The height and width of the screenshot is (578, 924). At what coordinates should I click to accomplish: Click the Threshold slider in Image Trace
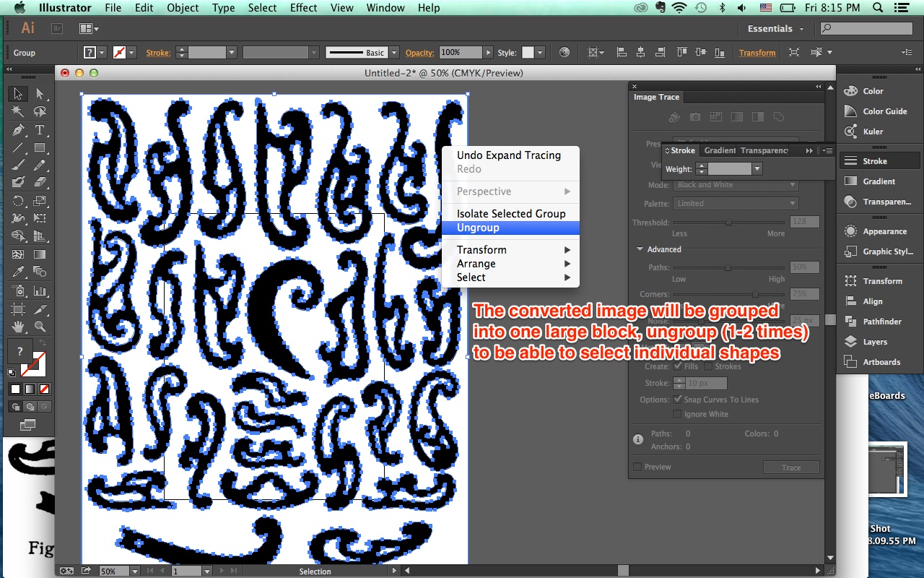[x=728, y=223]
